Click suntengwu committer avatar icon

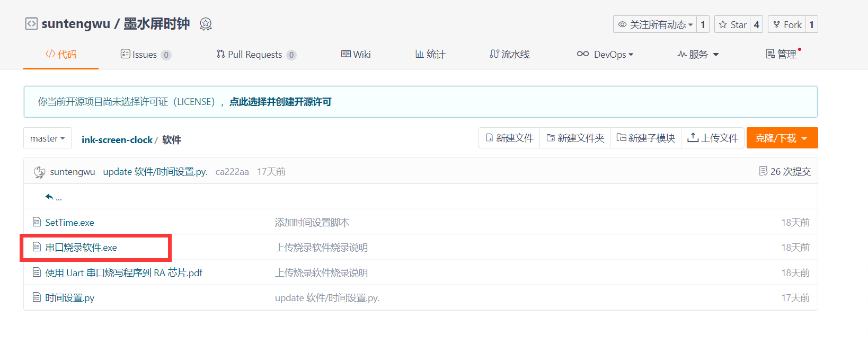[39, 172]
